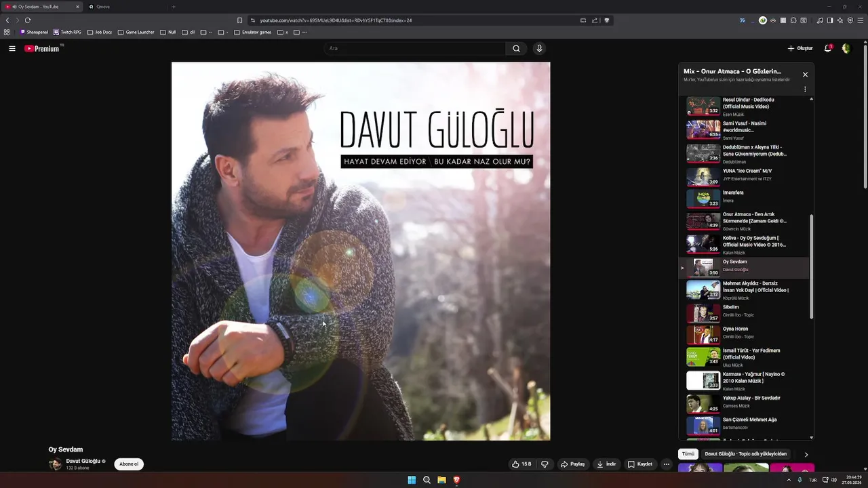
Task: Open the Shanapanel bookmark
Action: tap(34, 32)
